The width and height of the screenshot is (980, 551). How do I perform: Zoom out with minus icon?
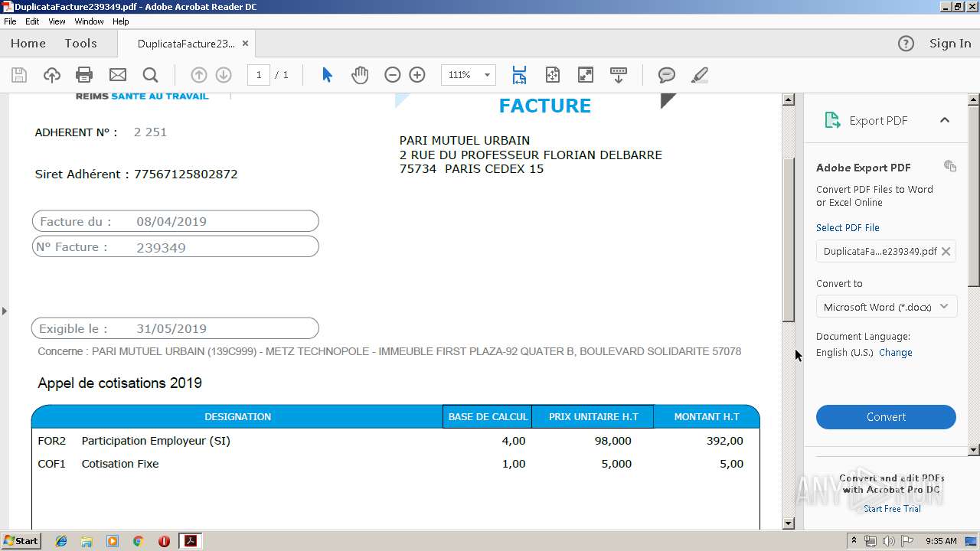point(393,75)
